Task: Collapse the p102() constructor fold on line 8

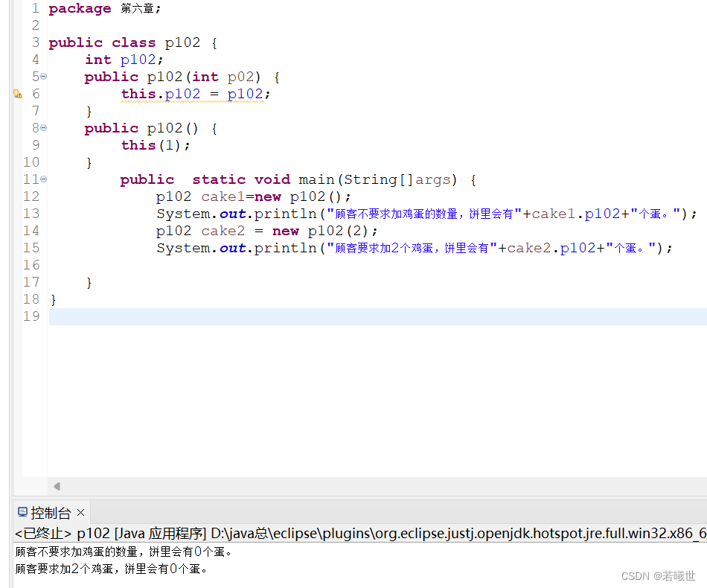Action: [x=44, y=128]
